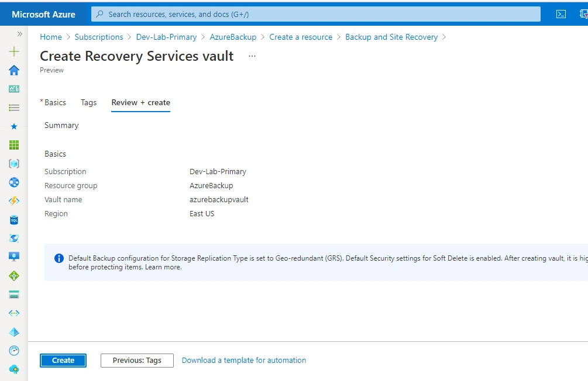Screen dimensions: 588x381
Task: Click the search resources bar
Action: click(x=316, y=13)
